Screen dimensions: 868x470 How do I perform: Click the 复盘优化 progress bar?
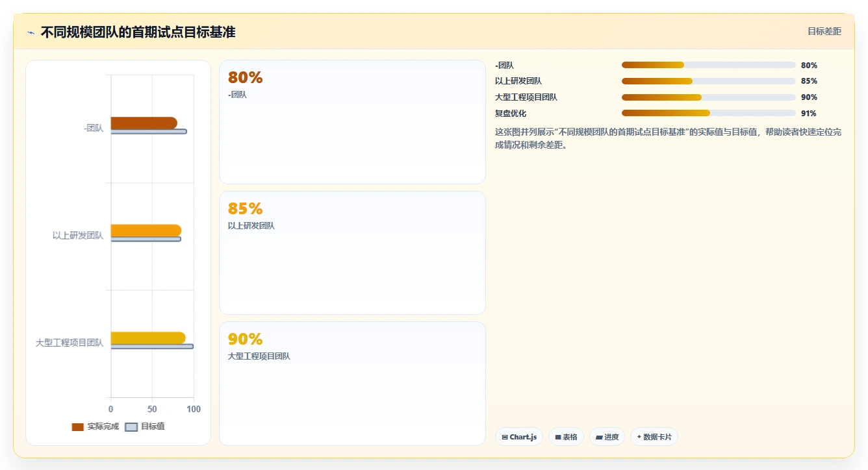coord(709,113)
